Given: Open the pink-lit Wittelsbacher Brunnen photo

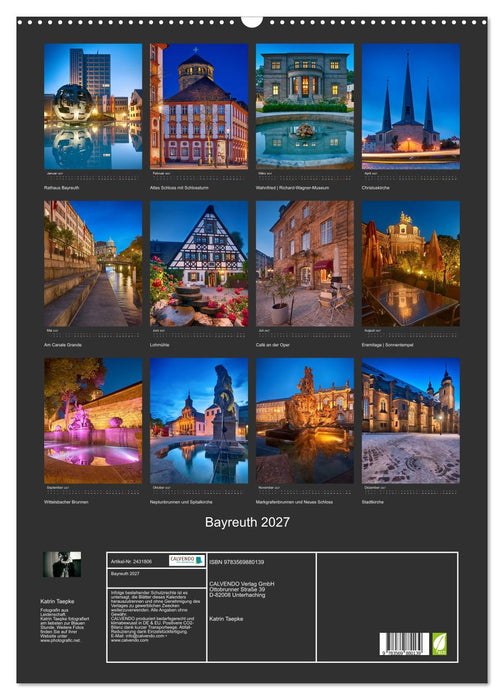Looking at the screenshot, I should point(93,421).
